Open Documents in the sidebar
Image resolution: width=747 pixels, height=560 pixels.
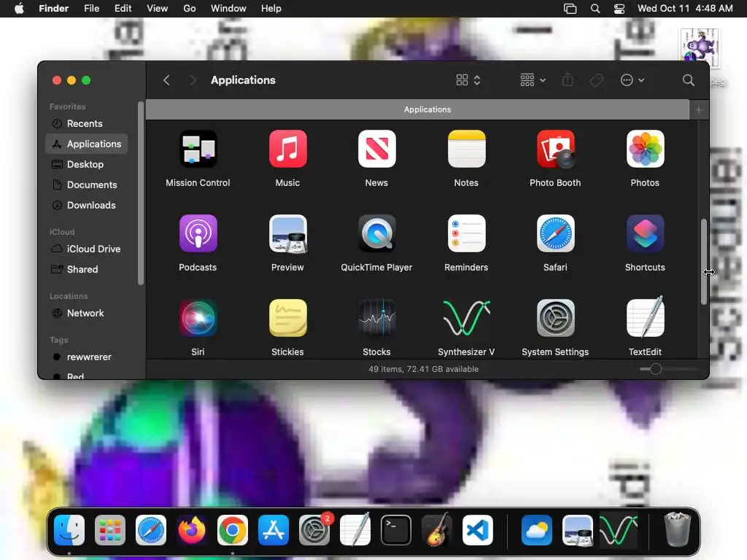pyautogui.click(x=86, y=184)
